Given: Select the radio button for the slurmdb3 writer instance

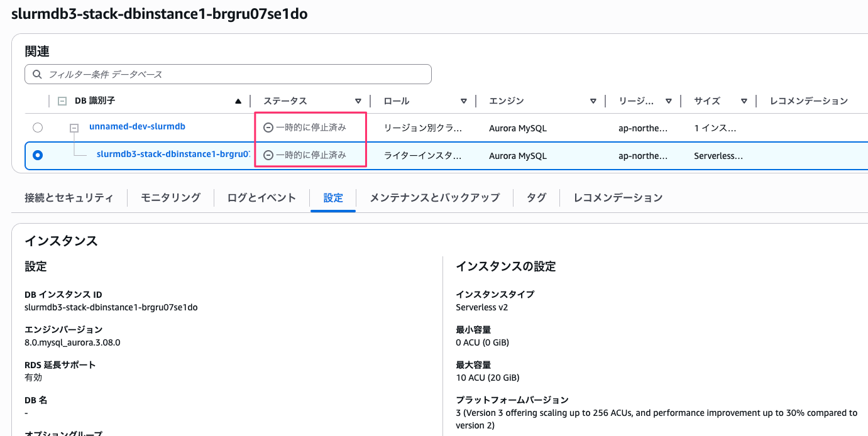Looking at the screenshot, I should [37, 155].
